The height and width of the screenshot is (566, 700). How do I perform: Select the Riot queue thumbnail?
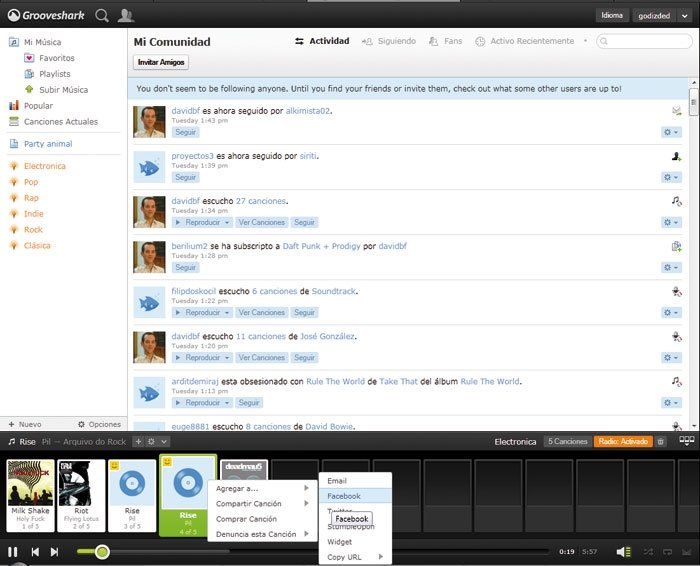pos(81,495)
